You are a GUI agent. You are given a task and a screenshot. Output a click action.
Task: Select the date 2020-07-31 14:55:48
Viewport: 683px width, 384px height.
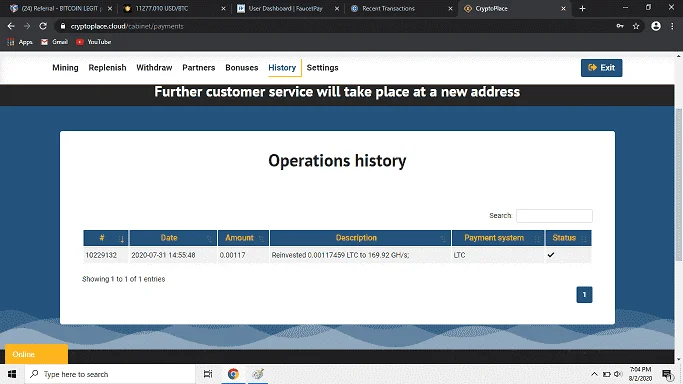[163, 255]
